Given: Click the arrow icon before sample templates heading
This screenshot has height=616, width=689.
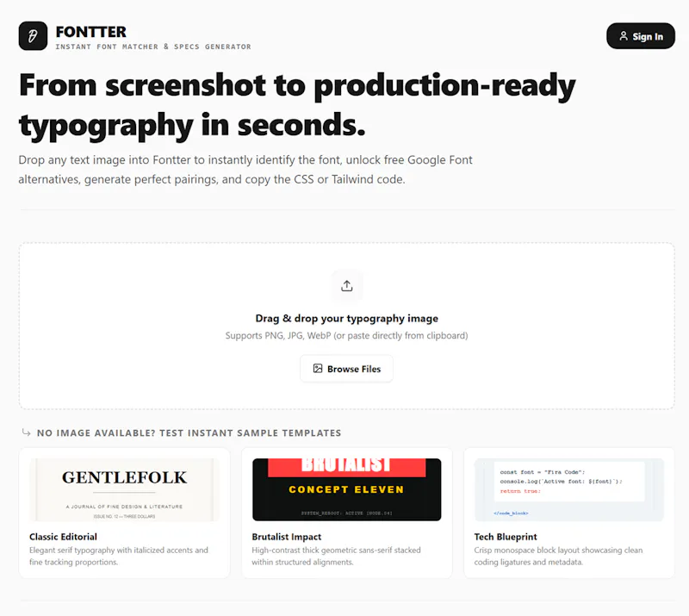Looking at the screenshot, I should pyautogui.click(x=27, y=432).
